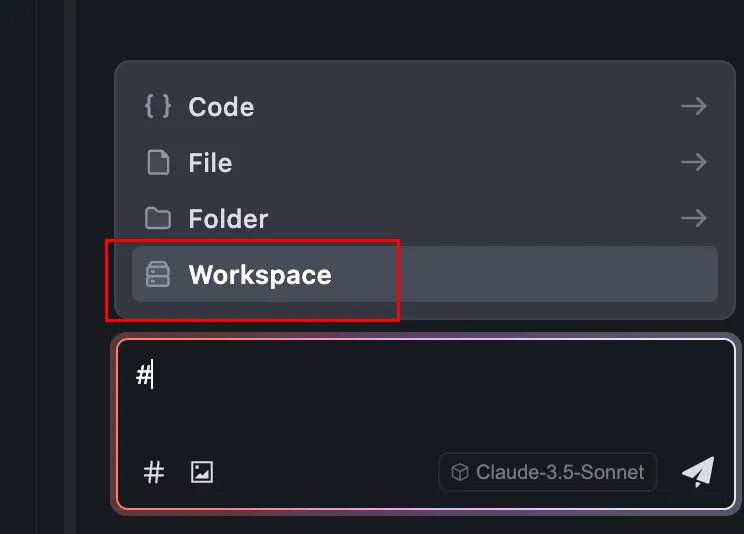Open the Claude-3.5-Sonnet model selector
Screen dimensions: 744x534
(x=548, y=473)
